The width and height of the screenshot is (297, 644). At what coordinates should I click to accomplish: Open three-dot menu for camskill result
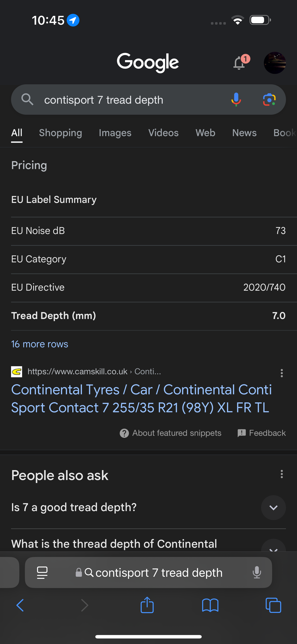282,373
